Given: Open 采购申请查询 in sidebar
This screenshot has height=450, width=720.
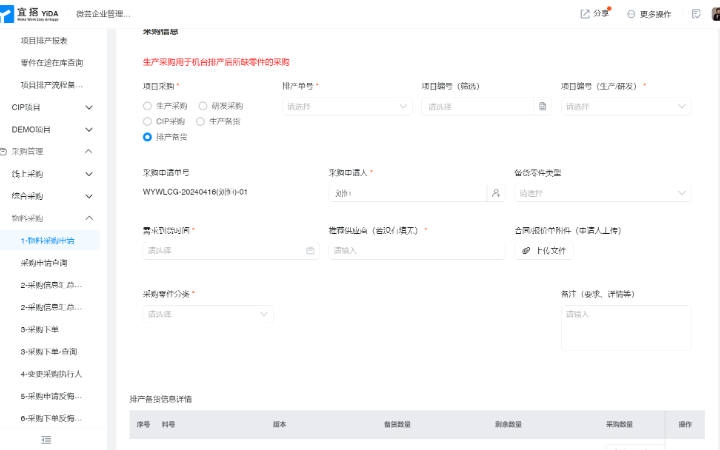Looking at the screenshot, I should pyautogui.click(x=44, y=263).
